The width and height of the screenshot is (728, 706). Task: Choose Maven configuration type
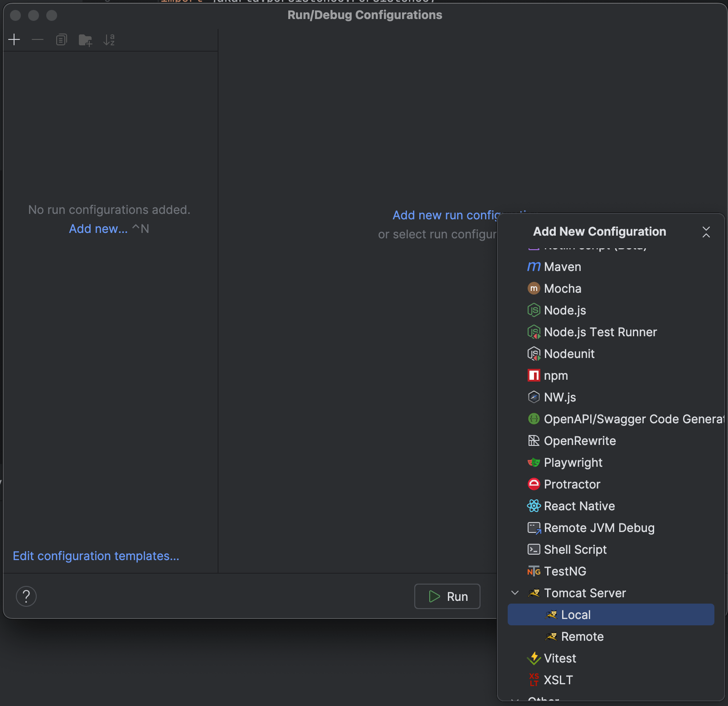coord(562,267)
